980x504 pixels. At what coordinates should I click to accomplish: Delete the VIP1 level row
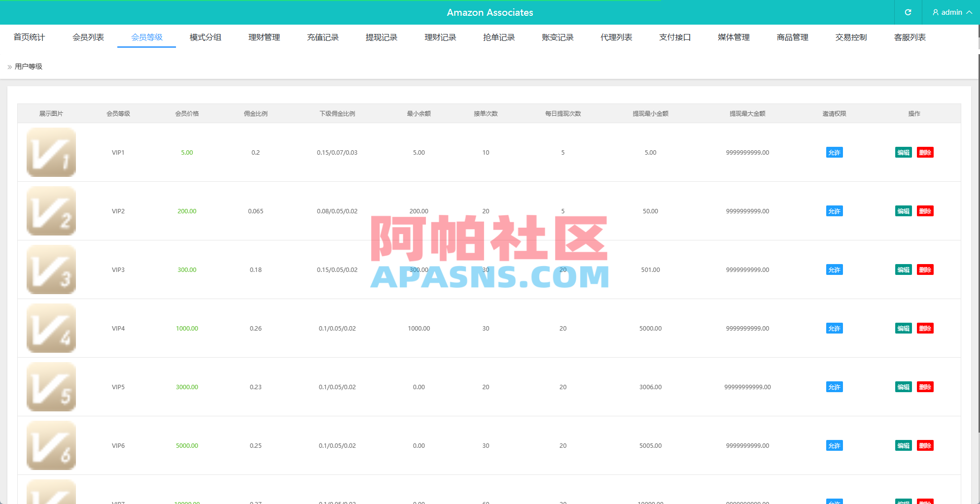[x=925, y=153]
